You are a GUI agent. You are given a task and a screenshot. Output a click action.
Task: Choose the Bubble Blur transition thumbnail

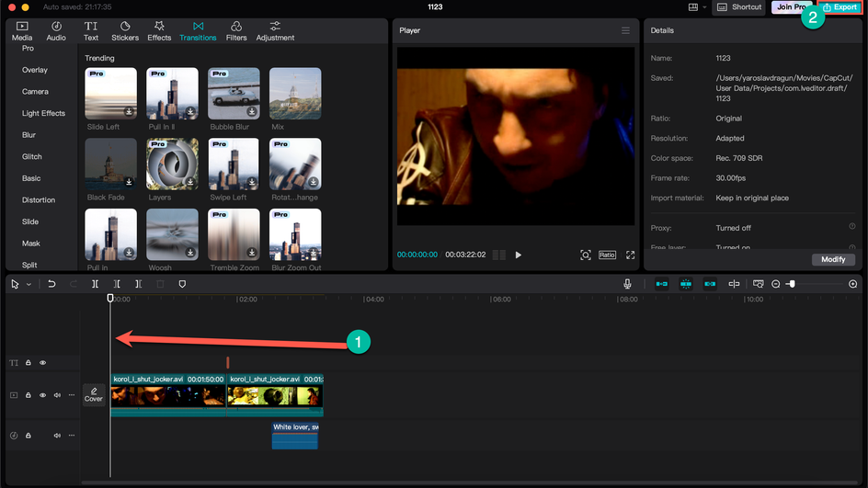[234, 93]
